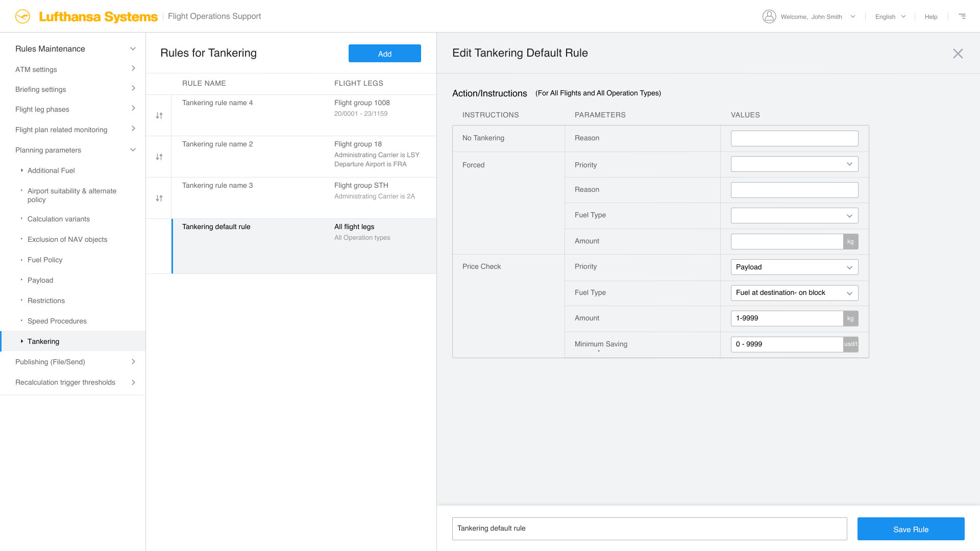Open the Price Check Priority dropdown showing Payload

[x=794, y=267]
